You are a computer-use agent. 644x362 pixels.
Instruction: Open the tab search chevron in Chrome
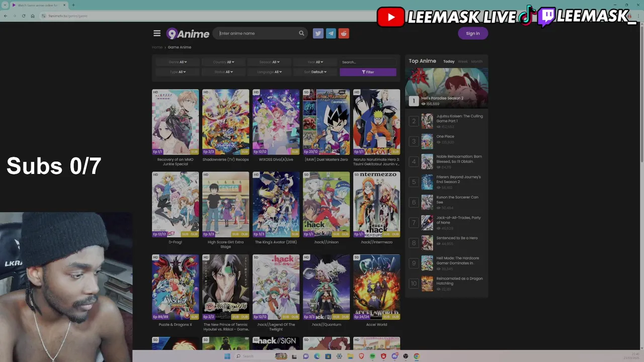tap(6, 5)
